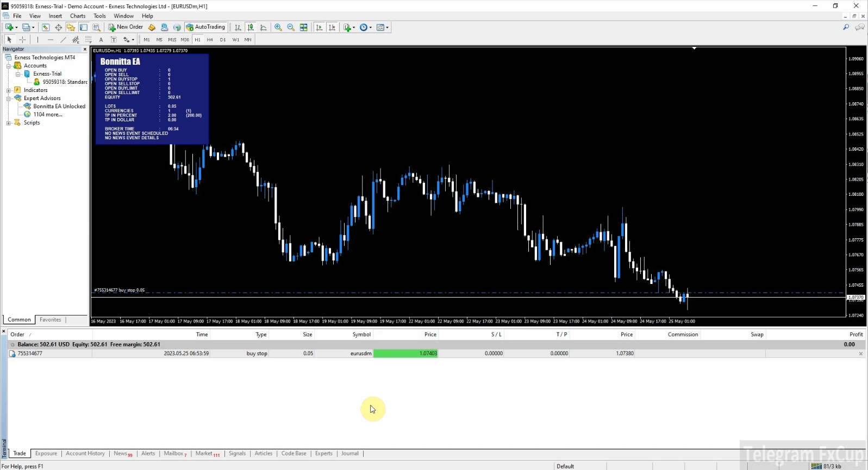Zoom in on the chart
The height and width of the screenshot is (470, 868).
[x=278, y=27]
